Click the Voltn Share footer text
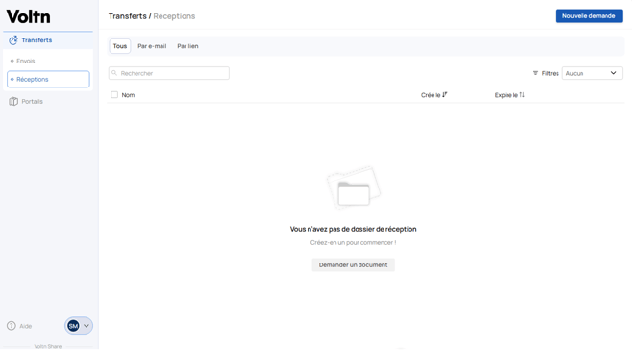Image resolution: width=644 pixels, height=350 pixels. (x=48, y=346)
